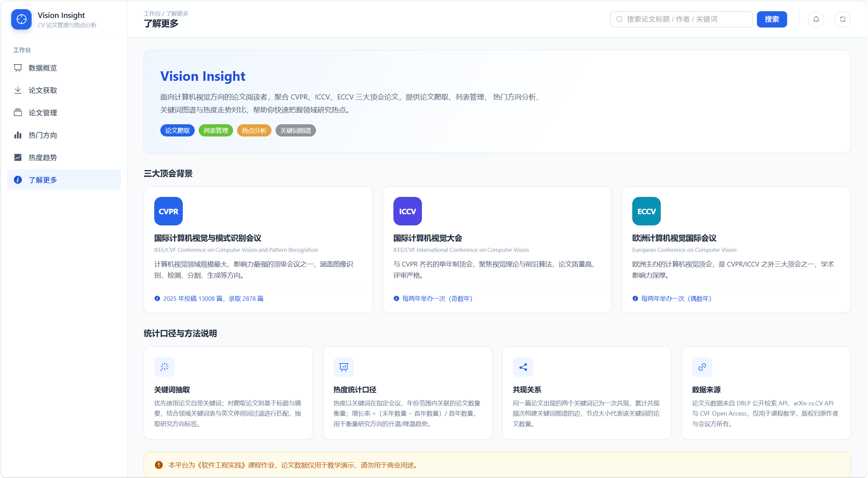Click the 关键词图谱 gray tag
The width and height of the screenshot is (868, 478).
pos(296,131)
